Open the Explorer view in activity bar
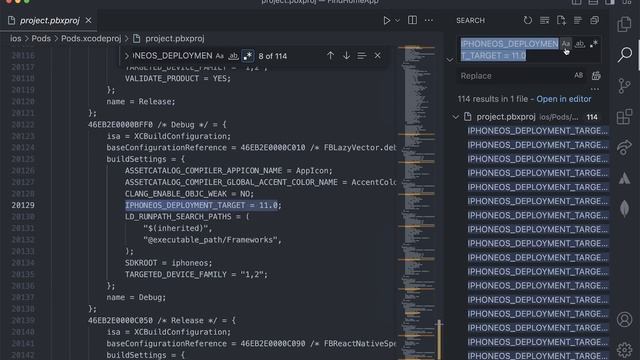Image resolution: width=640 pixels, height=360 pixels. [x=624, y=24]
